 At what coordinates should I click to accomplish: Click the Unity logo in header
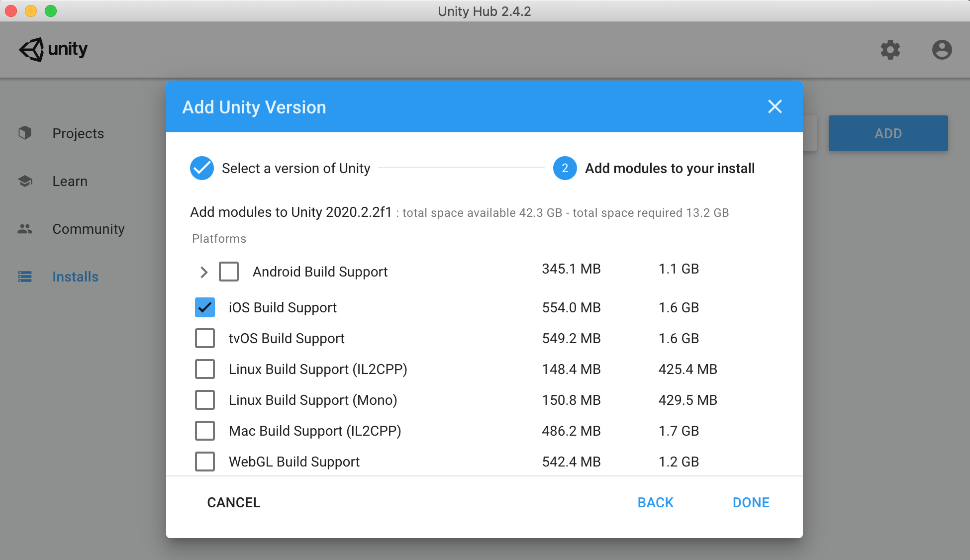[x=53, y=49]
